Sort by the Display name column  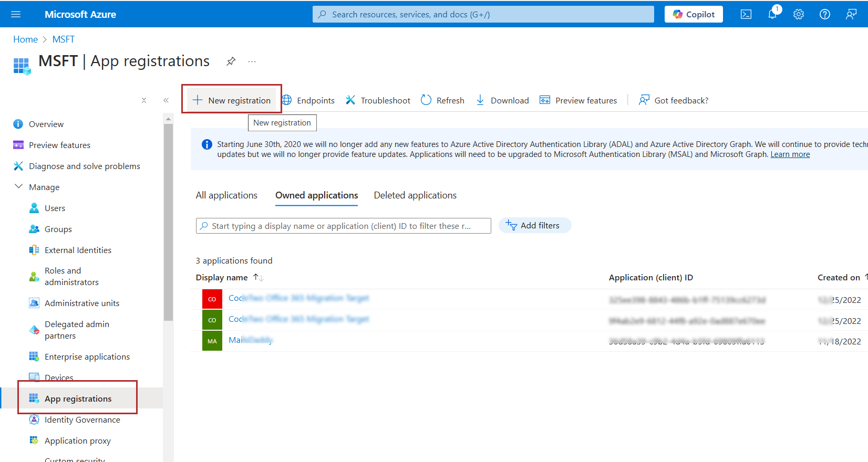pos(229,277)
